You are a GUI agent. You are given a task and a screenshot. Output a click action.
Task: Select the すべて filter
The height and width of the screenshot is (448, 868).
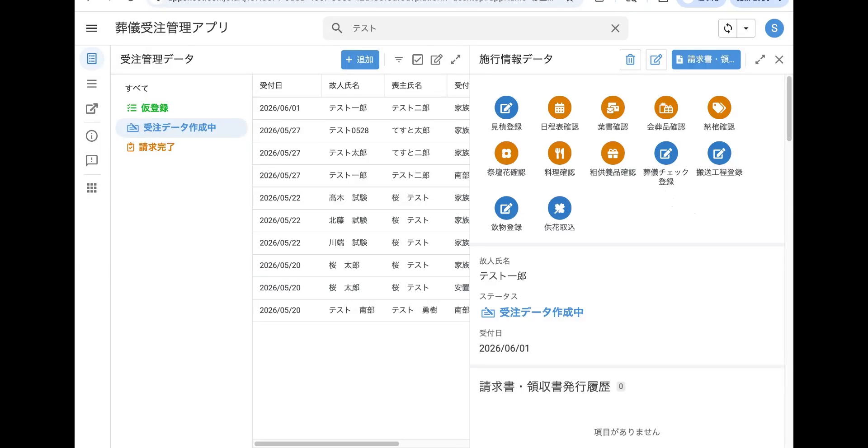(x=137, y=88)
